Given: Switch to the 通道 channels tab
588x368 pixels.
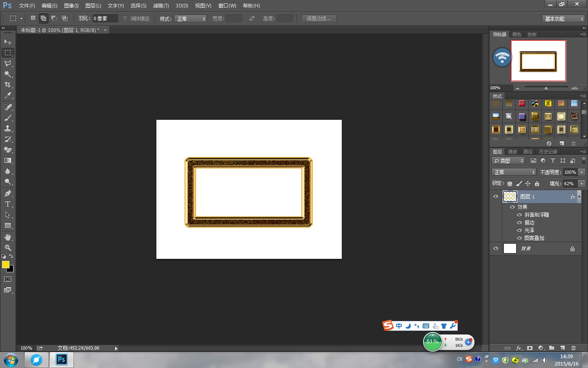Looking at the screenshot, I should point(512,152).
